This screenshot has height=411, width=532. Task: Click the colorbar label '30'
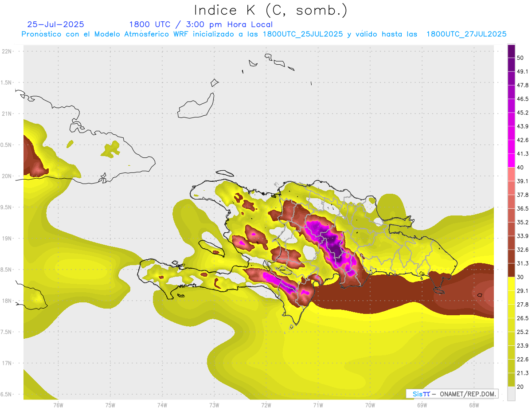coord(520,277)
